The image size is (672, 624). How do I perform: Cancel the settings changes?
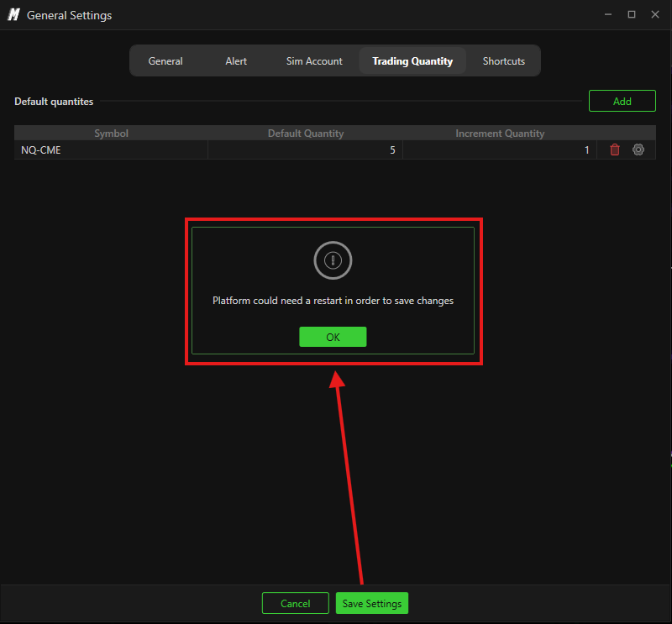pos(296,604)
